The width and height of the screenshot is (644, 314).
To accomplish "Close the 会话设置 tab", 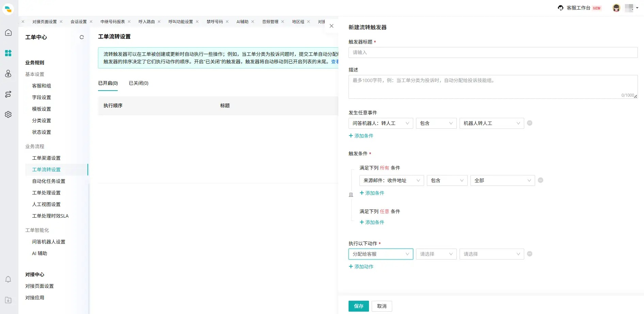I will click(x=91, y=21).
